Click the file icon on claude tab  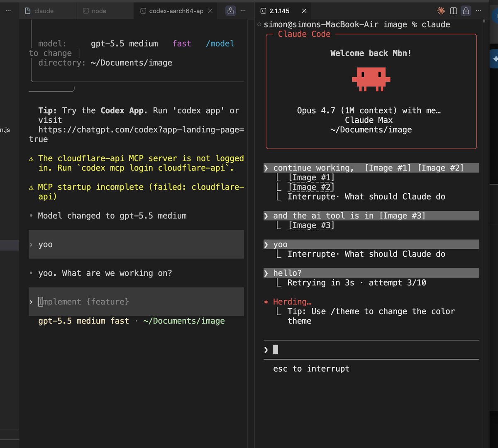pos(28,11)
